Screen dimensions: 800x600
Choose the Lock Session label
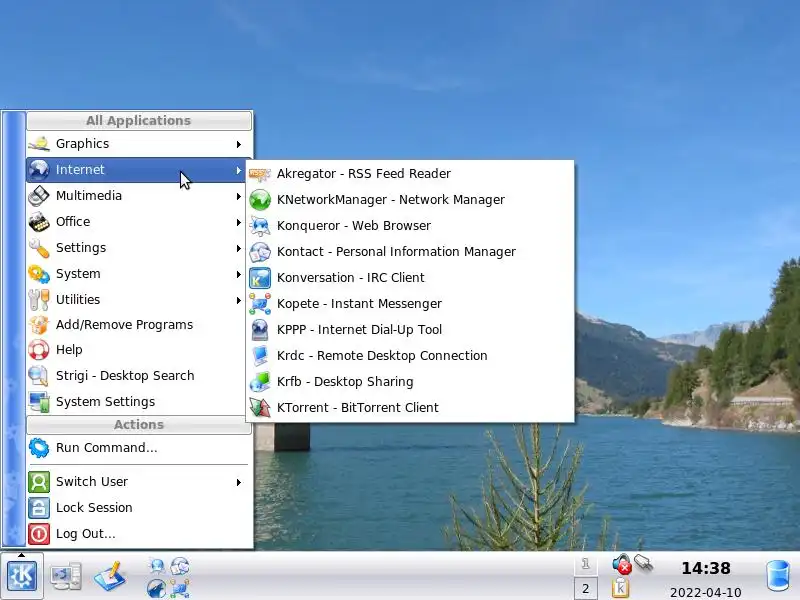[x=94, y=508]
